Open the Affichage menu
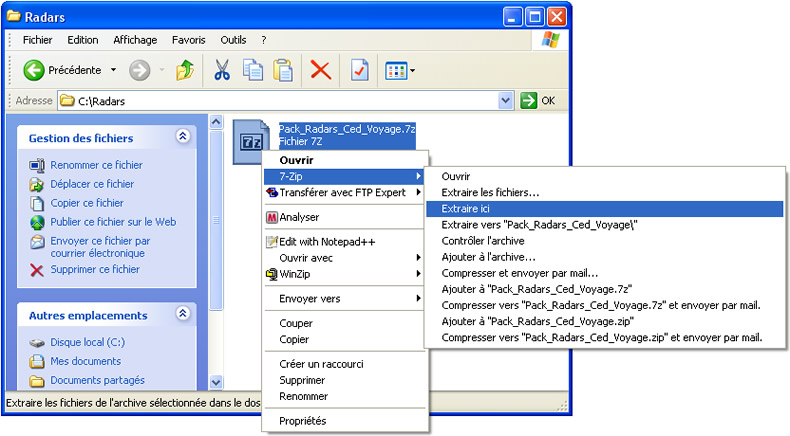The image size is (790, 436). (134, 40)
